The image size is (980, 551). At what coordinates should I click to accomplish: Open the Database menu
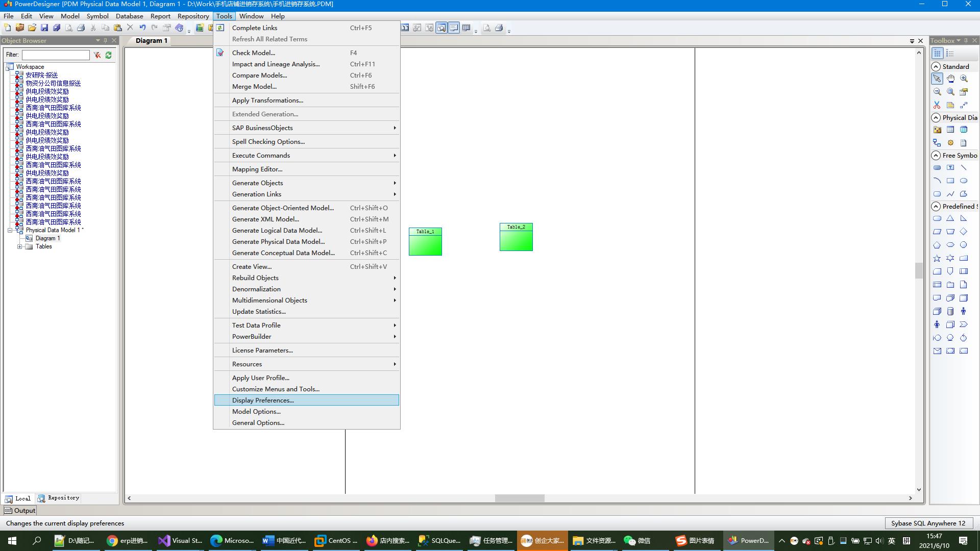coord(129,16)
